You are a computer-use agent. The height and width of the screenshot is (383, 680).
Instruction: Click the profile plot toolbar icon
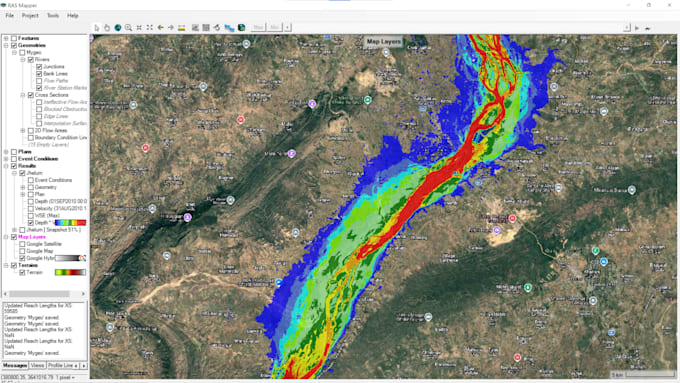195,28
